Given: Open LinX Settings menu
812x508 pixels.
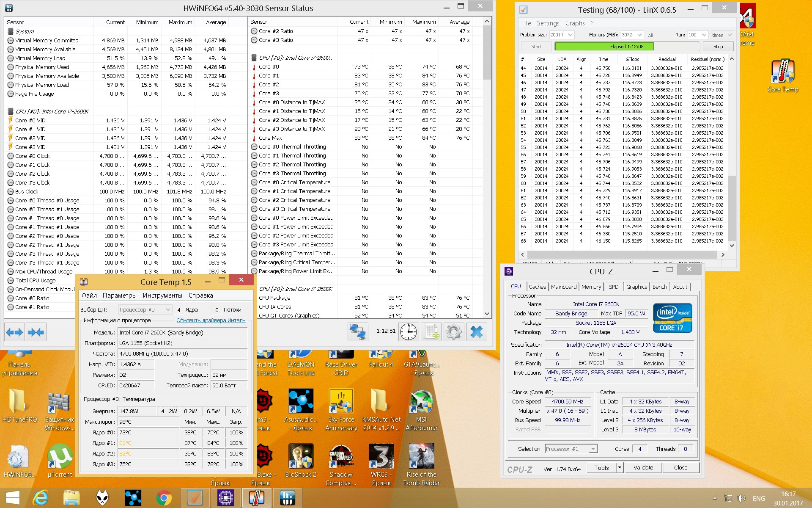Looking at the screenshot, I should [548, 23].
